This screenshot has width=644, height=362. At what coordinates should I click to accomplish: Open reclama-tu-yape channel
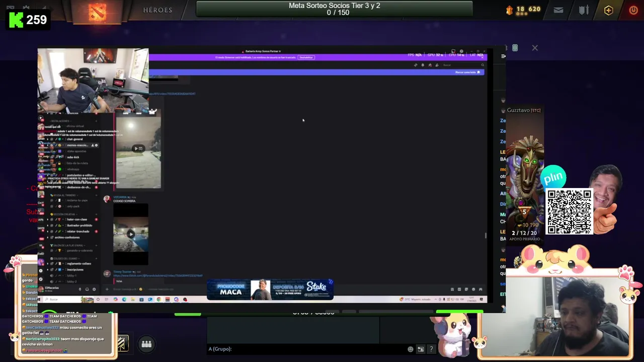[x=77, y=201]
